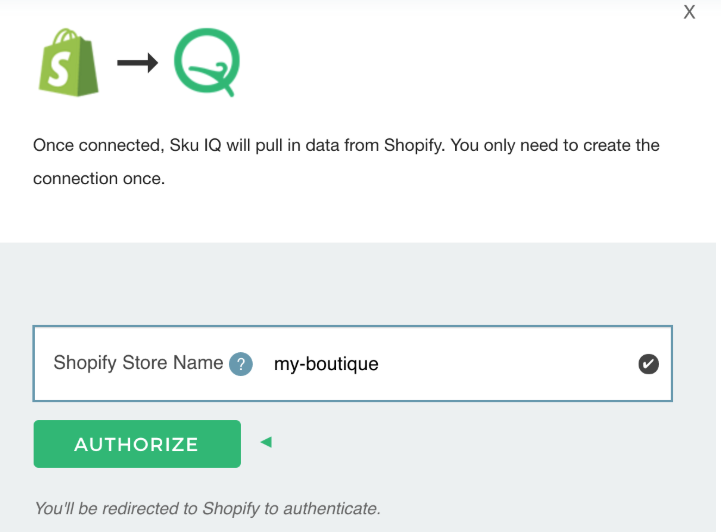Click the word 'AUTHORIZE' on the button

pyautogui.click(x=137, y=444)
